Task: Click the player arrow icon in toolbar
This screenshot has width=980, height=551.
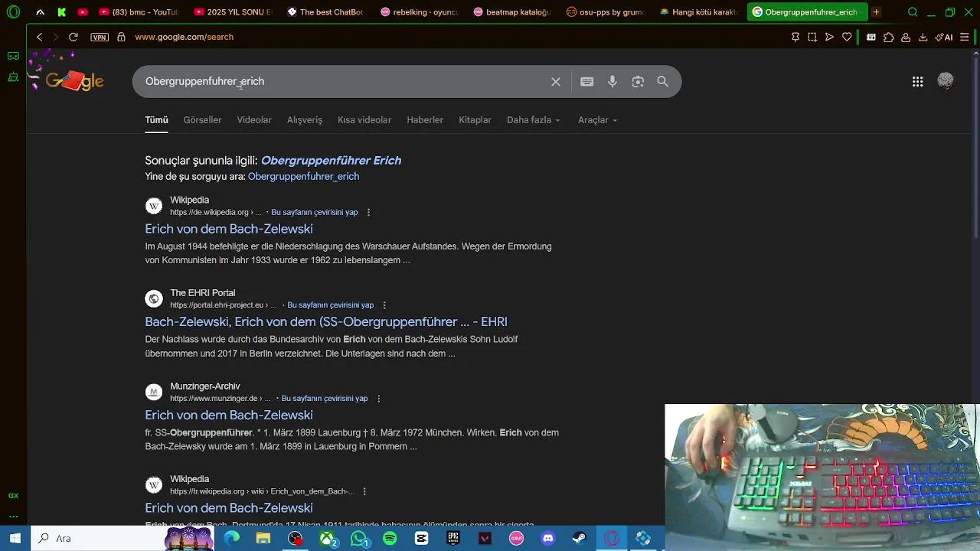Action: [x=829, y=37]
